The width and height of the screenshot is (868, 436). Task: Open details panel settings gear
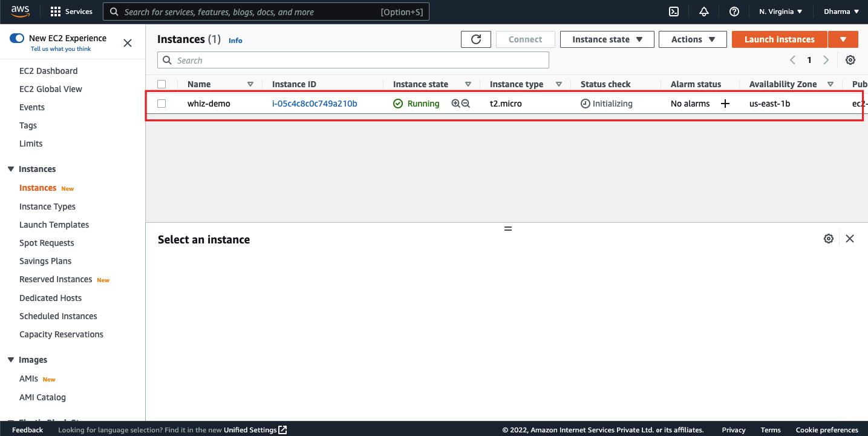[x=829, y=239]
